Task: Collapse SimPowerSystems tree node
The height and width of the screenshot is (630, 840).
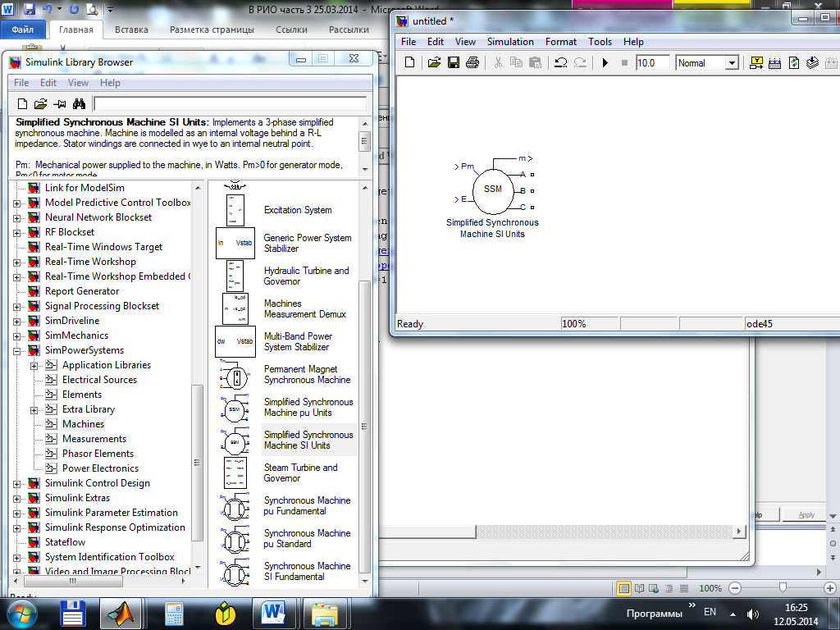Action: coord(16,351)
